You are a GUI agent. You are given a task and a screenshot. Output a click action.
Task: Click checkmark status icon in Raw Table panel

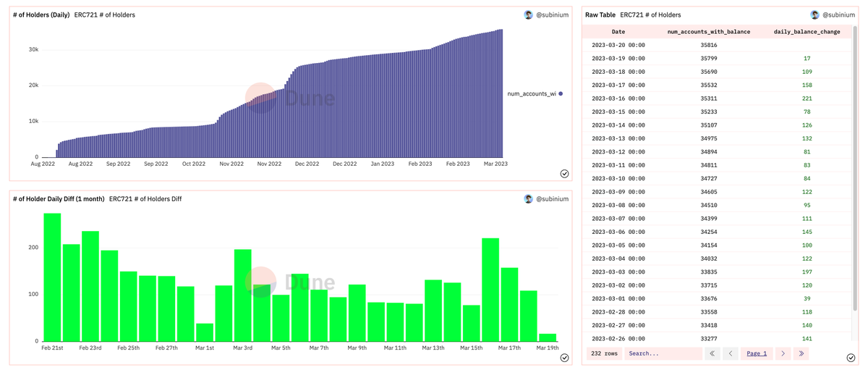click(x=851, y=358)
